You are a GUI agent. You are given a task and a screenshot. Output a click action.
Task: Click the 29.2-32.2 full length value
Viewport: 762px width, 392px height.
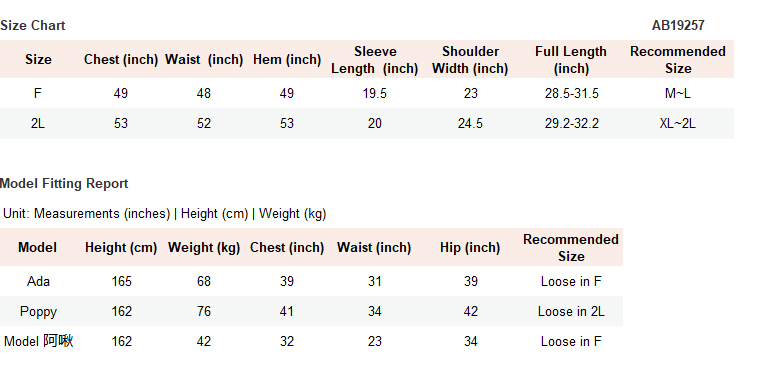pyautogui.click(x=572, y=123)
